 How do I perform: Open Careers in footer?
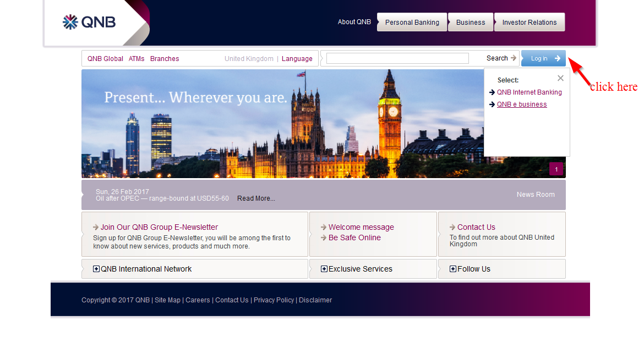[x=198, y=300]
